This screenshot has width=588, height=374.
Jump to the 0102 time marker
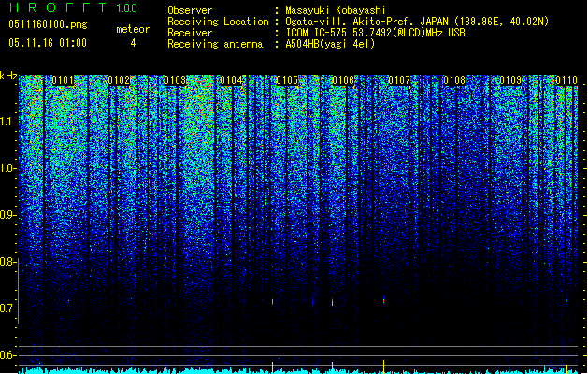119,80
